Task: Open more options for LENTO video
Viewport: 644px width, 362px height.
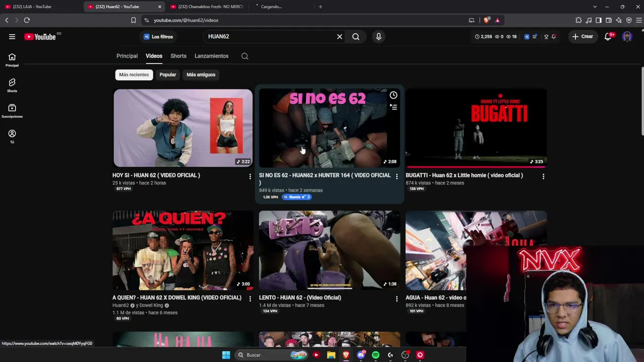Action: [396, 299]
